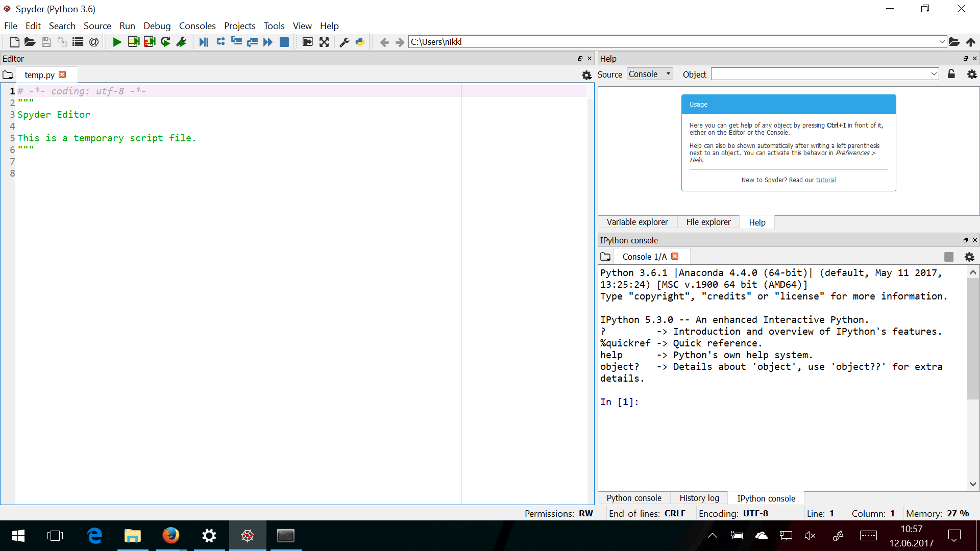
Task: Open the File menu
Action: [x=11, y=26]
